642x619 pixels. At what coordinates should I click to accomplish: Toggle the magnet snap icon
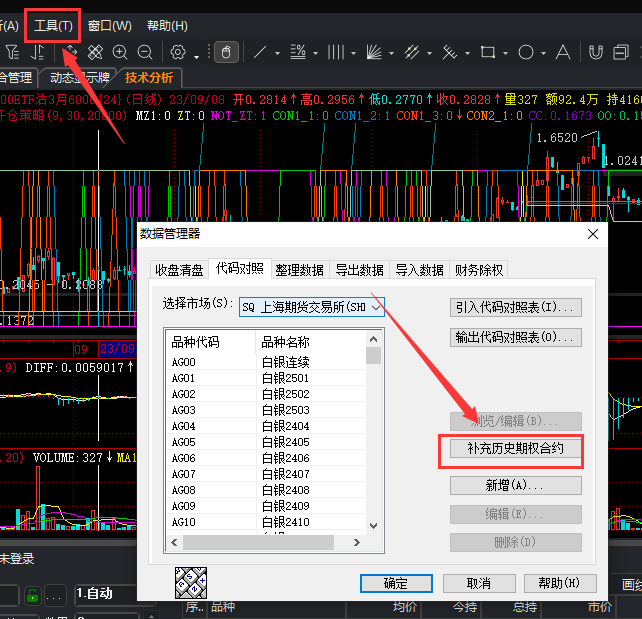(x=596, y=52)
